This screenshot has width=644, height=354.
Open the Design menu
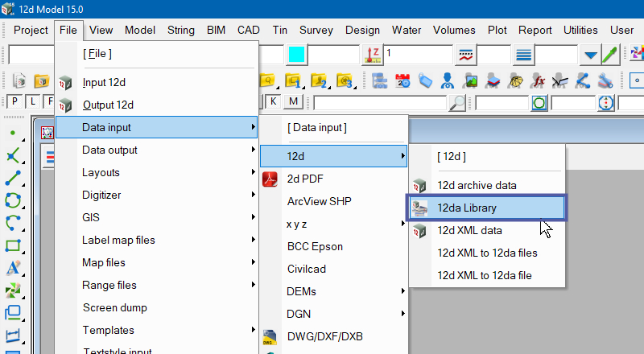pos(362,31)
